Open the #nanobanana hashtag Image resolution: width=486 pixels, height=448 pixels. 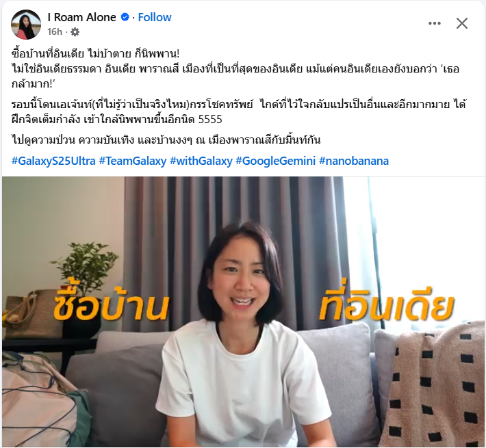[354, 161]
